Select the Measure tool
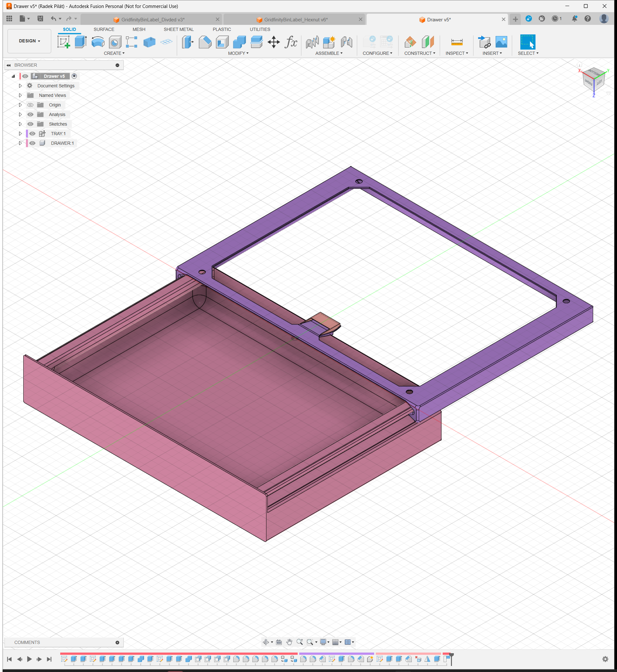The image size is (617, 672). (457, 42)
